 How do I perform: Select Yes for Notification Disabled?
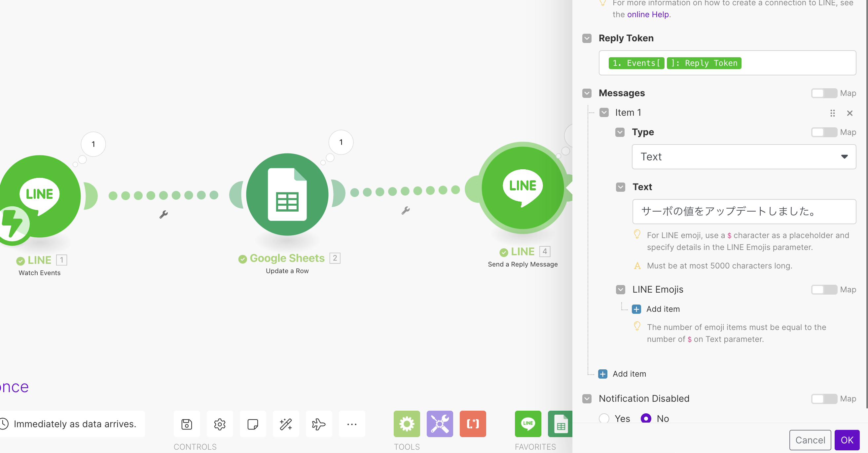[x=604, y=418]
